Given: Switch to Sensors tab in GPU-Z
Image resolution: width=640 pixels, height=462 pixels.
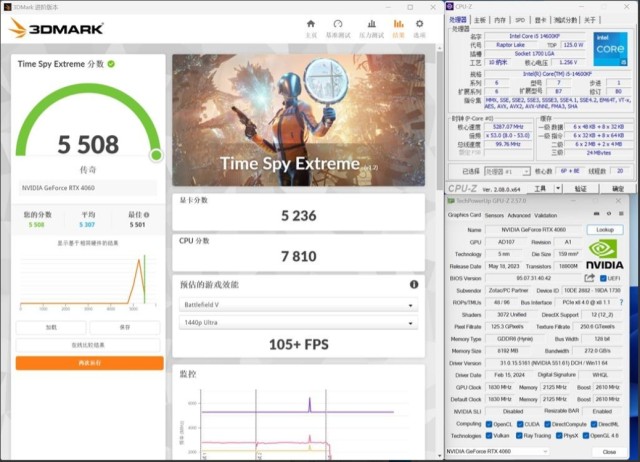Looking at the screenshot, I should [x=494, y=215].
